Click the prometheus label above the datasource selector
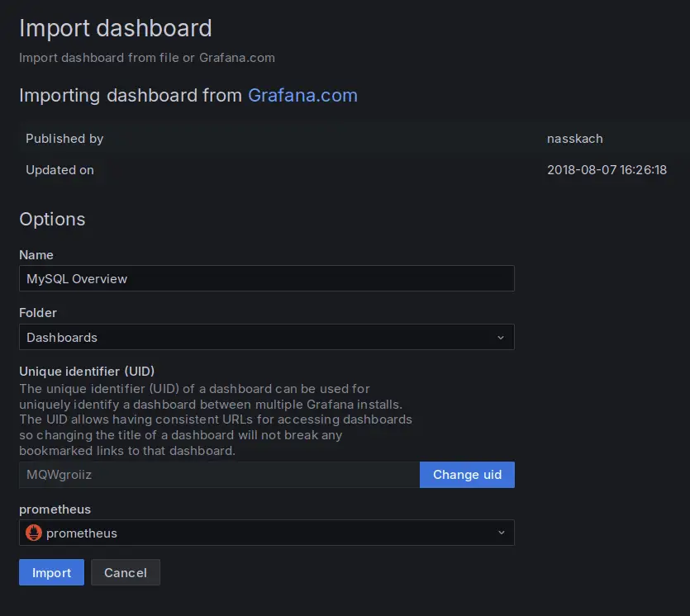The height and width of the screenshot is (616, 690). [55, 509]
